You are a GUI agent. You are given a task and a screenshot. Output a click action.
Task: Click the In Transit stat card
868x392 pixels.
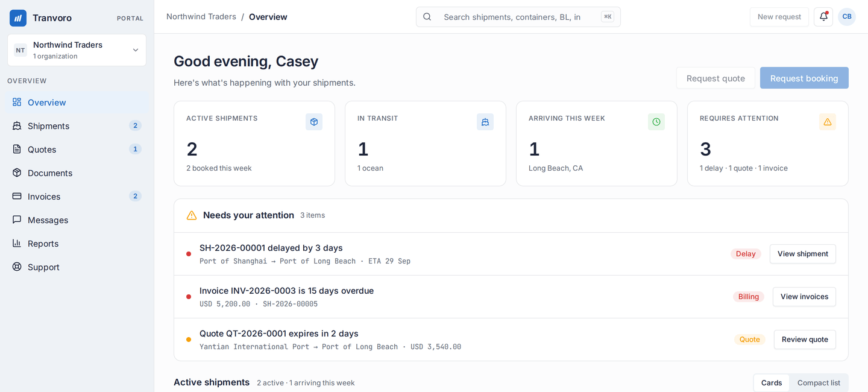click(426, 144)
